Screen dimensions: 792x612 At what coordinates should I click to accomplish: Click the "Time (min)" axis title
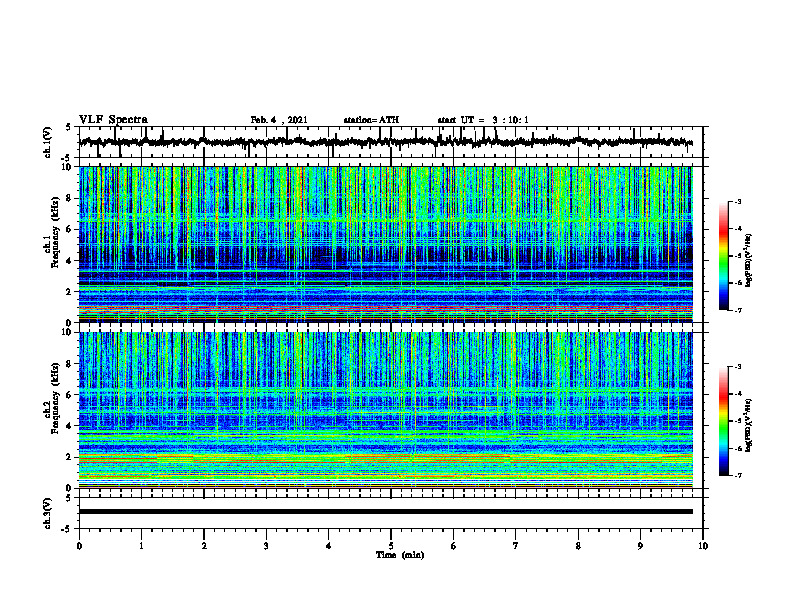(x=400, y=555)
